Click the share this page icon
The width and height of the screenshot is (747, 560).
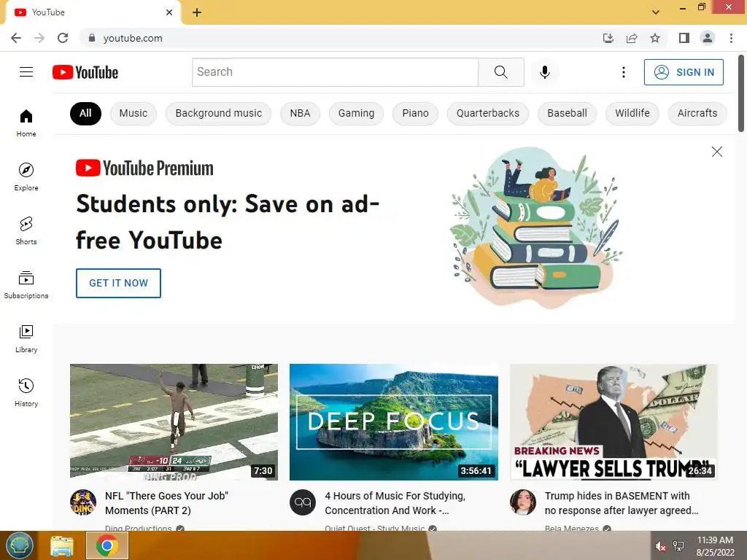tap(632, 38)
